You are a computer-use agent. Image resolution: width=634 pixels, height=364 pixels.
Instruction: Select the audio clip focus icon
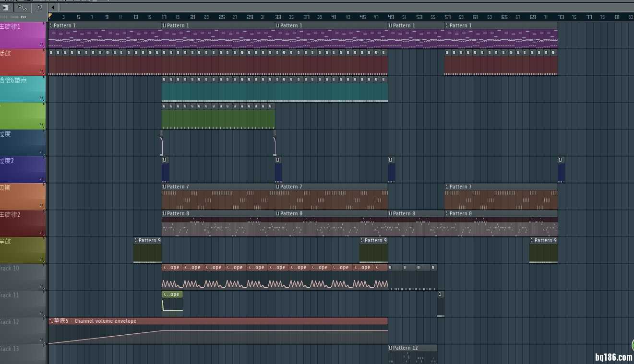6,7
